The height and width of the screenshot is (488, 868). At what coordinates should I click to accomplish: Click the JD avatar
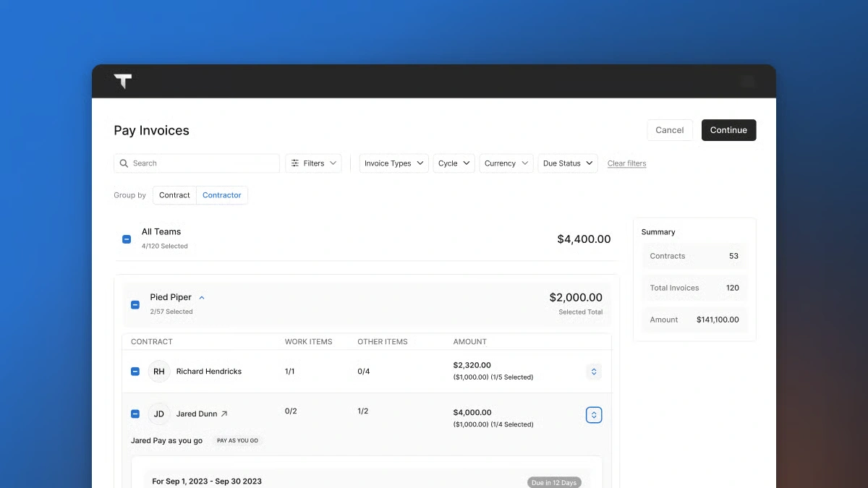159,414
